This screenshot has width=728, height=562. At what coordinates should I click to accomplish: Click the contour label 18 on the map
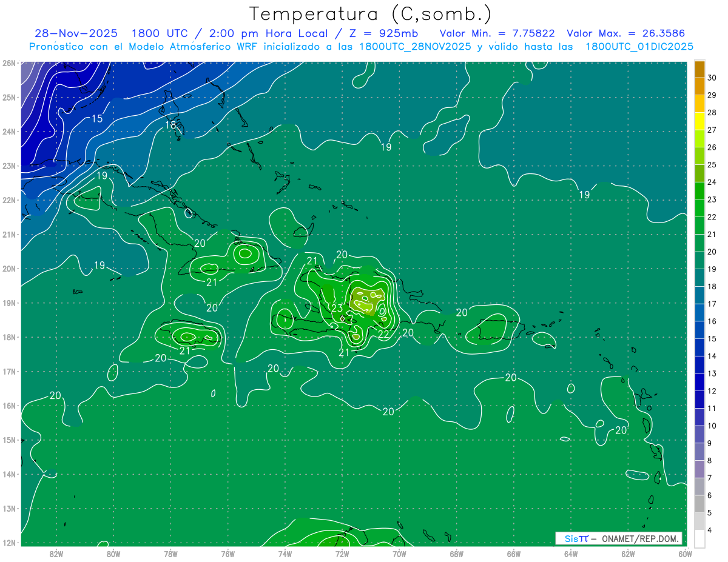tap(170, 125)
